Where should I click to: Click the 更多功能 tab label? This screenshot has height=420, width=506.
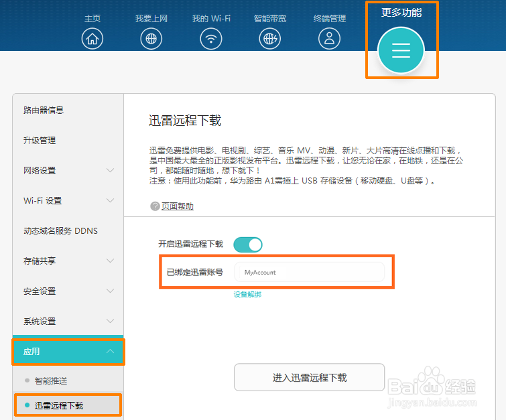(401, 13)
